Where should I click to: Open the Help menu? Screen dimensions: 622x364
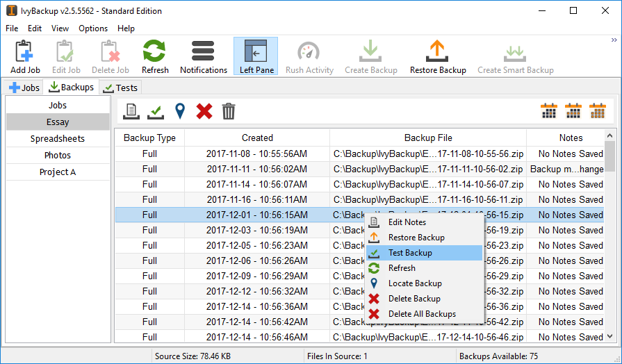126,28
